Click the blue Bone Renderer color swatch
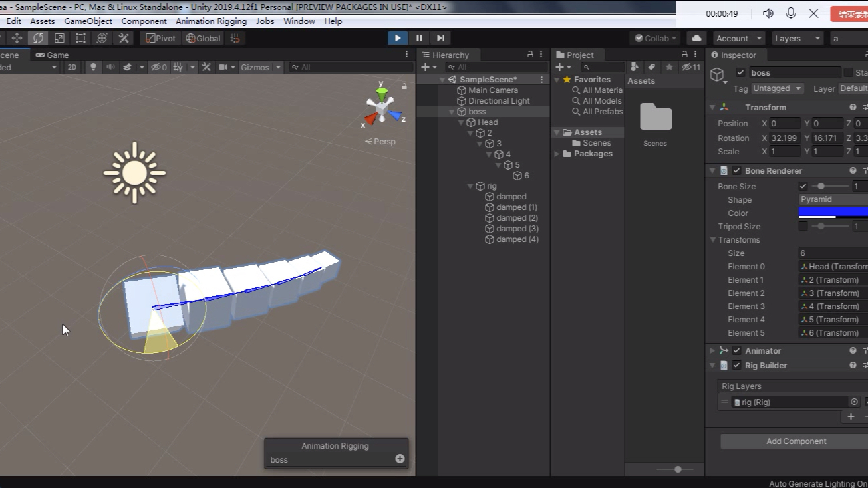 (832, 213)
